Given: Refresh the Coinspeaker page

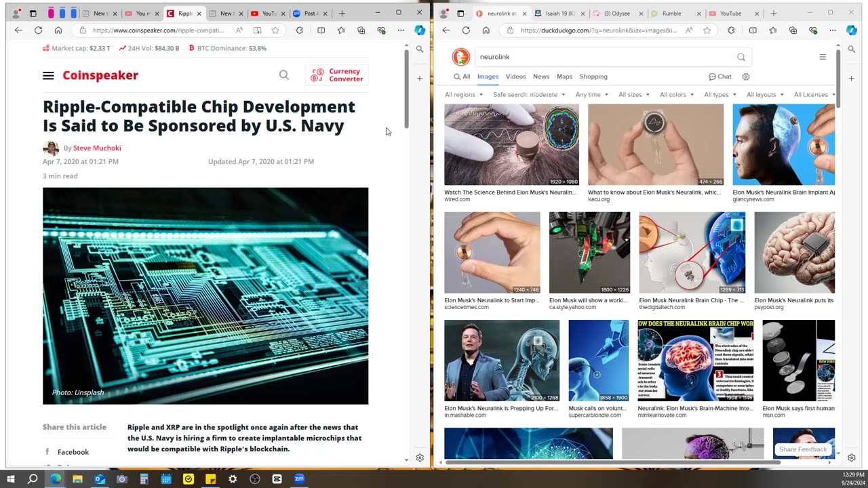Looking at the screenshot, I should coord(38,30).
